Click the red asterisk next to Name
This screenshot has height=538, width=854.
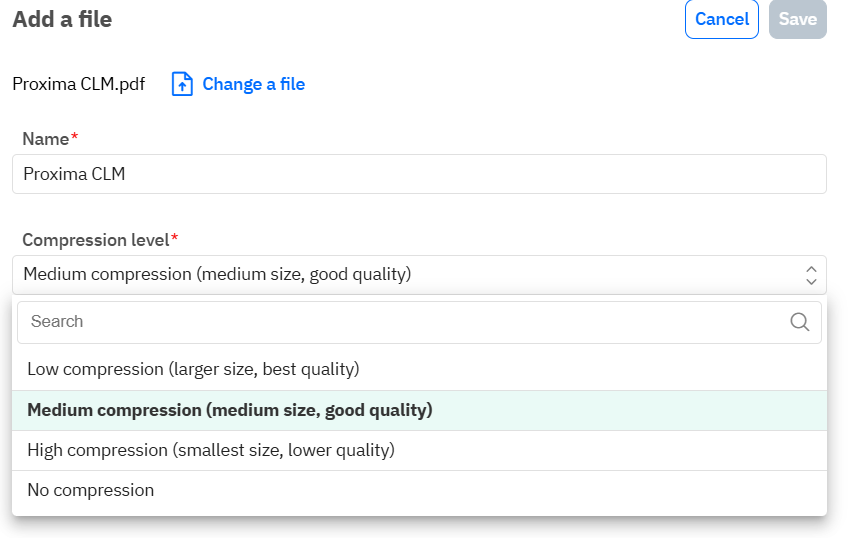(74, 139)
